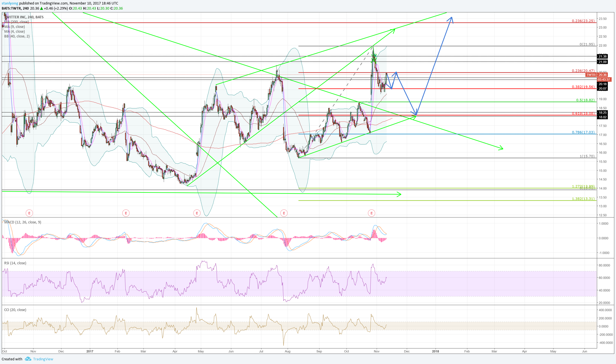Viewport: 616px width, 364px height.
Task: Click the 1.382(13.31) Fibonacci label
Action: (583, 199)
